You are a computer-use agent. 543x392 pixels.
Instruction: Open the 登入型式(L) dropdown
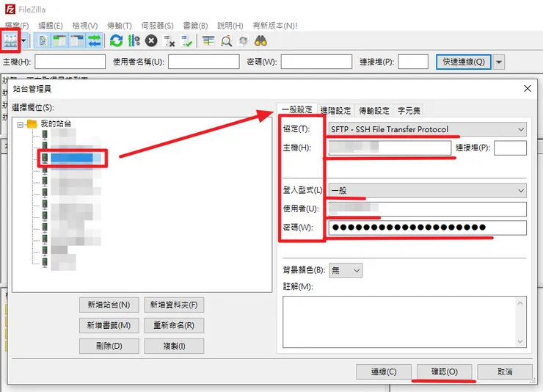pos(427,190)
